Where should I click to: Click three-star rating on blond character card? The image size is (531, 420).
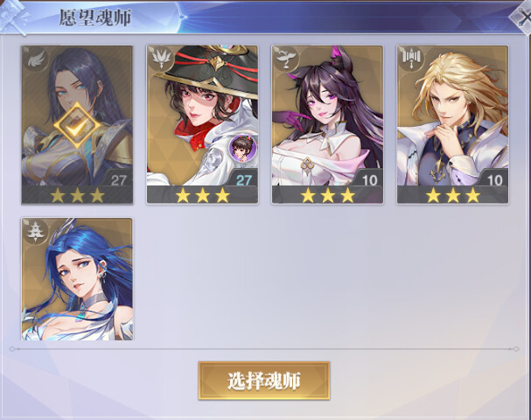pos(452,195)
